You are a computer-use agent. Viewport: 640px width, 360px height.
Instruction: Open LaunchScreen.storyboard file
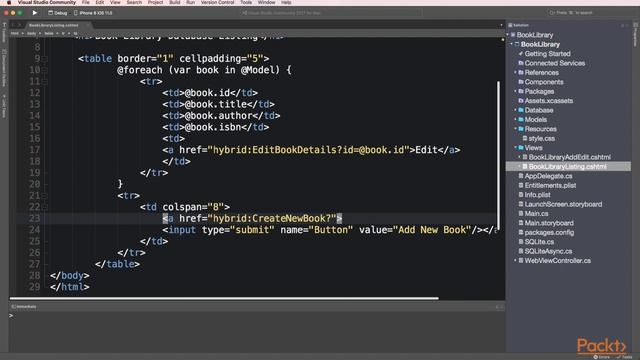click(563, 204)
